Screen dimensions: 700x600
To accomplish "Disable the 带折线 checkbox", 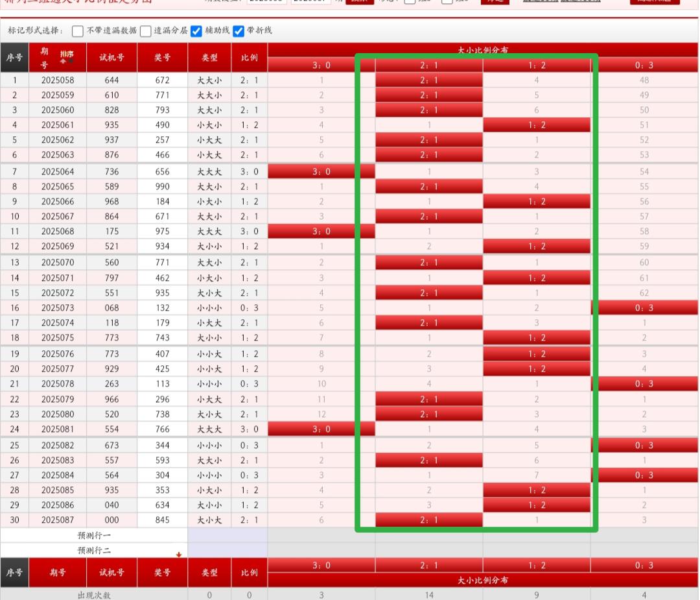I will pos(239,30).
